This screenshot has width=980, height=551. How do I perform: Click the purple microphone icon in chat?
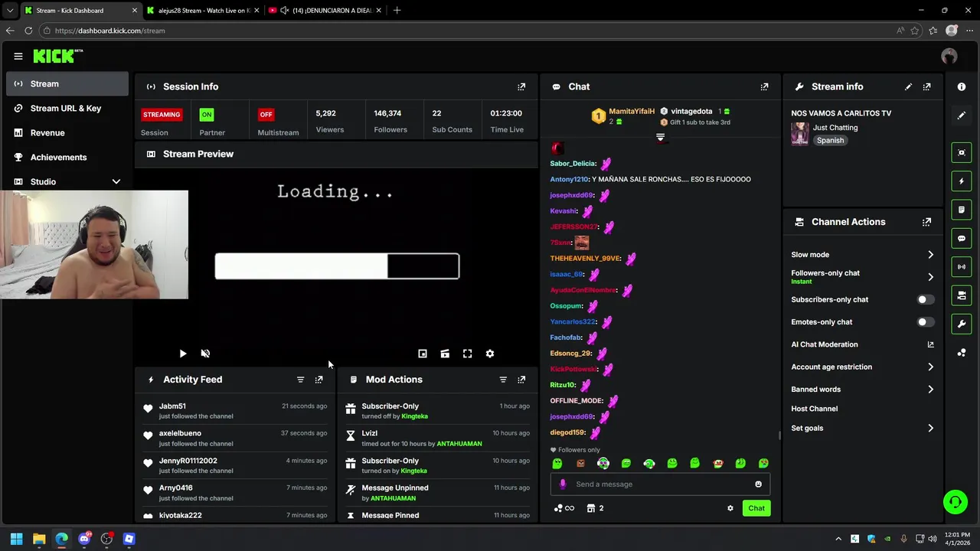tap(563, 484)
